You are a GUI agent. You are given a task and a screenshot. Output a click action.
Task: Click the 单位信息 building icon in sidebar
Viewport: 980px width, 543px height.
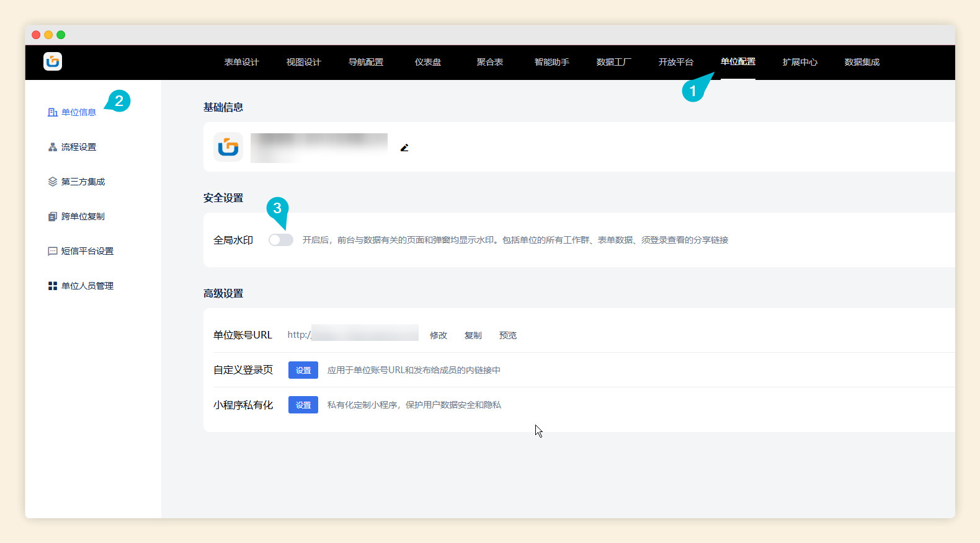tap(53, 112)
